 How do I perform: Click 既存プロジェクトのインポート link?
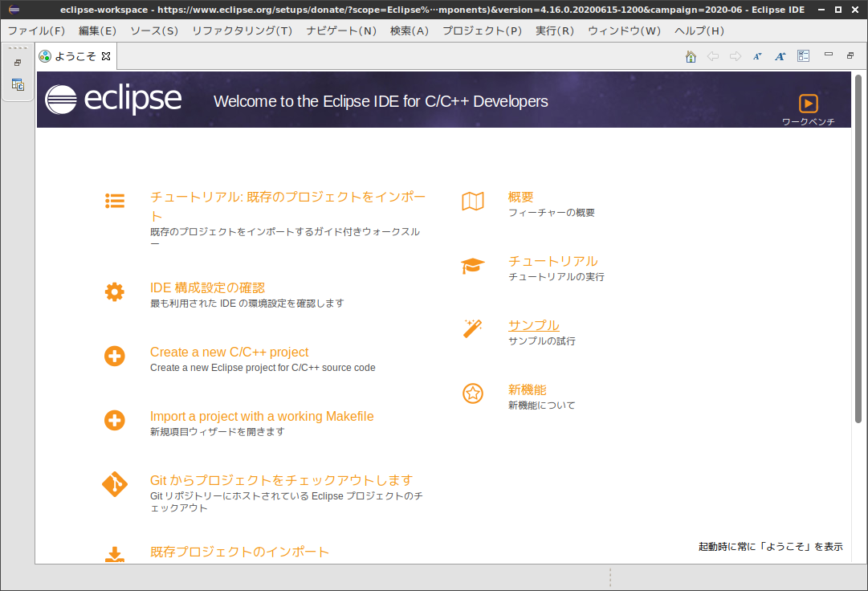(239, 552)
